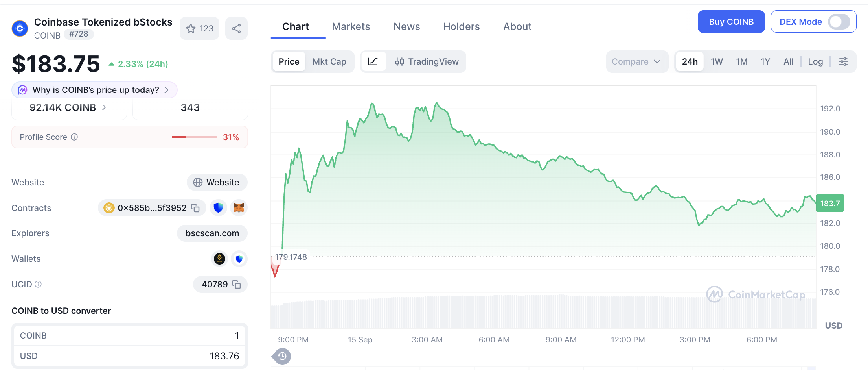This screenshot has height=370, width=868.
Task: Switch to the Markets tab
Action: pos(351,26)
